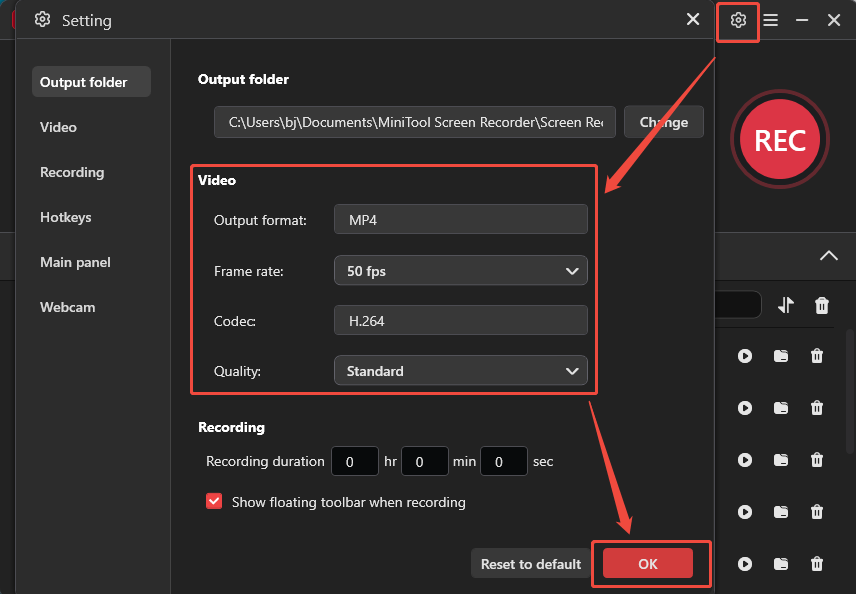Clear all recordings via the top trash icon
This screenshot has height=594, width=856.
(x=821, y=305)
